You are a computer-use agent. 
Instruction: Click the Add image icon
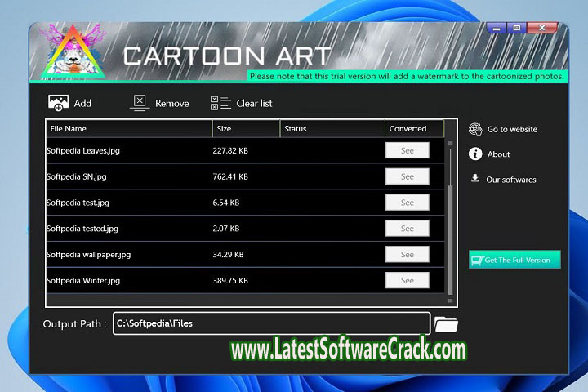[x=57, y=103]
